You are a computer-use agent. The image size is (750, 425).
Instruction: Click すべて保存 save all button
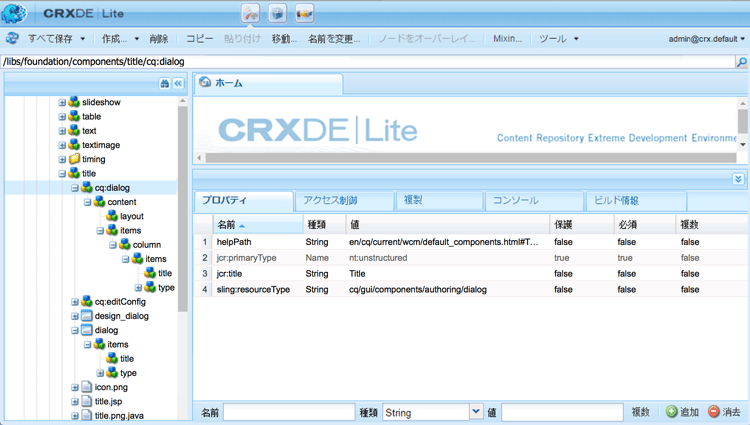50,39
